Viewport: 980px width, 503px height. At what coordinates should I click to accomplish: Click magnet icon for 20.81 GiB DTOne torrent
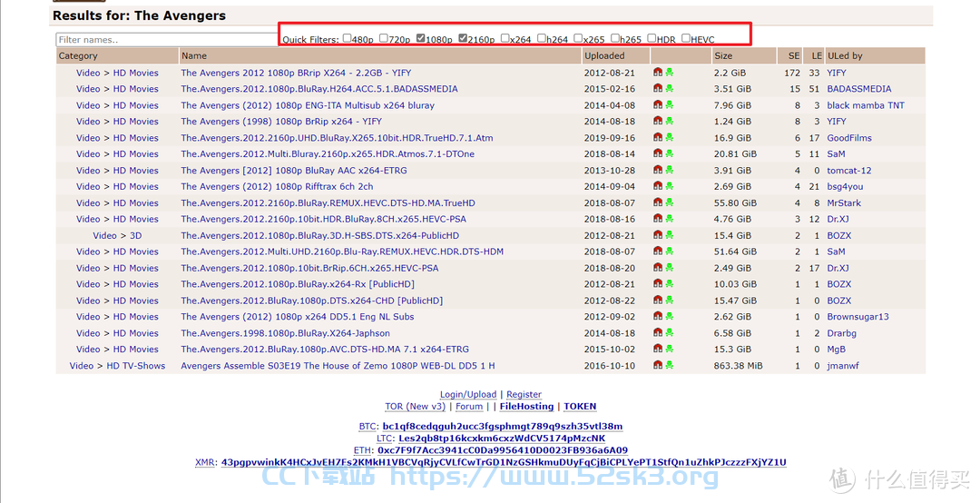point(658,153)
